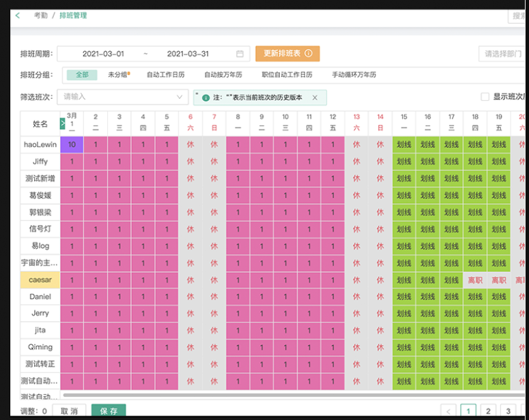Select Jerry's 休 cell on day 6

(x=190, y=314)
